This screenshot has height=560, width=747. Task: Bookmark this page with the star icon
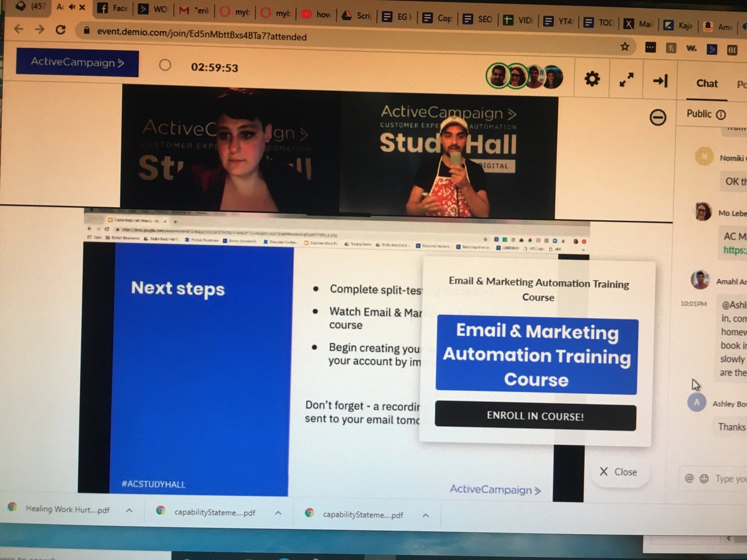625,47
